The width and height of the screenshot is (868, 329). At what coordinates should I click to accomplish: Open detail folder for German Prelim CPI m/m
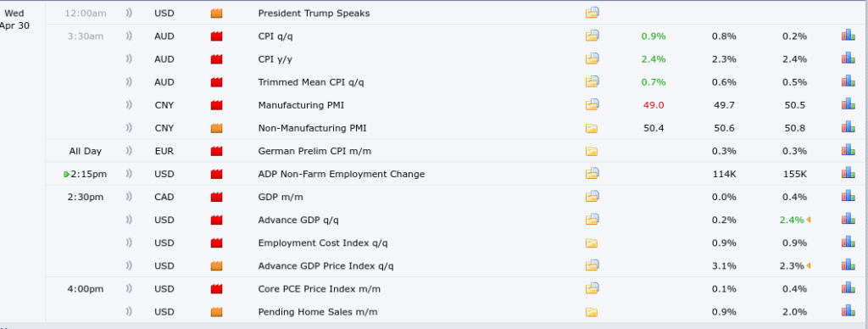pyautogui.click(x=591, y=151)
